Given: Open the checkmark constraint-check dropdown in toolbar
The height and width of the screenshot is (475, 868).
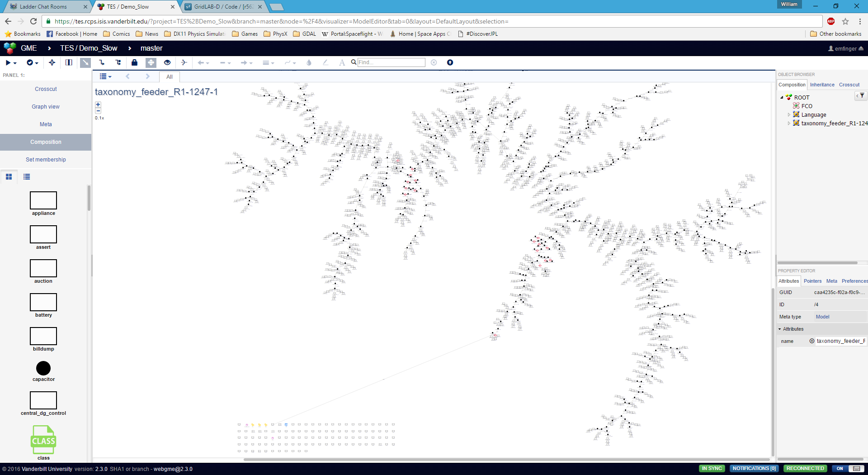Looking at the screenshot, I should (x=32, y=62).
